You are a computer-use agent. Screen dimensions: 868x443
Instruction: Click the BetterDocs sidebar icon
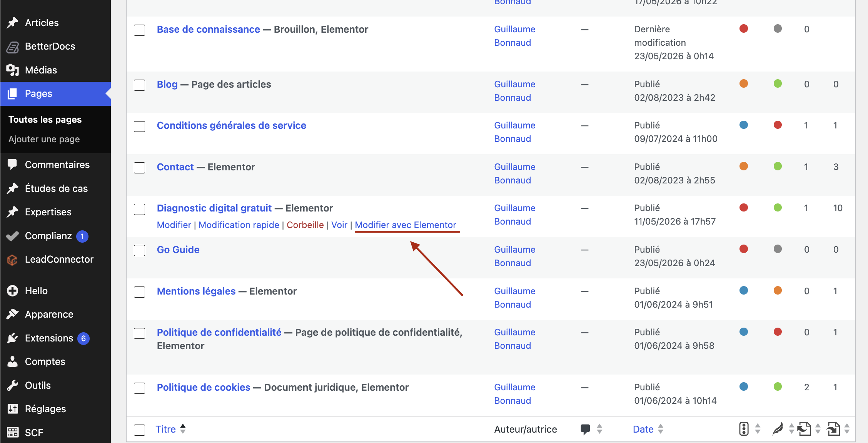[x=12, y=47]
